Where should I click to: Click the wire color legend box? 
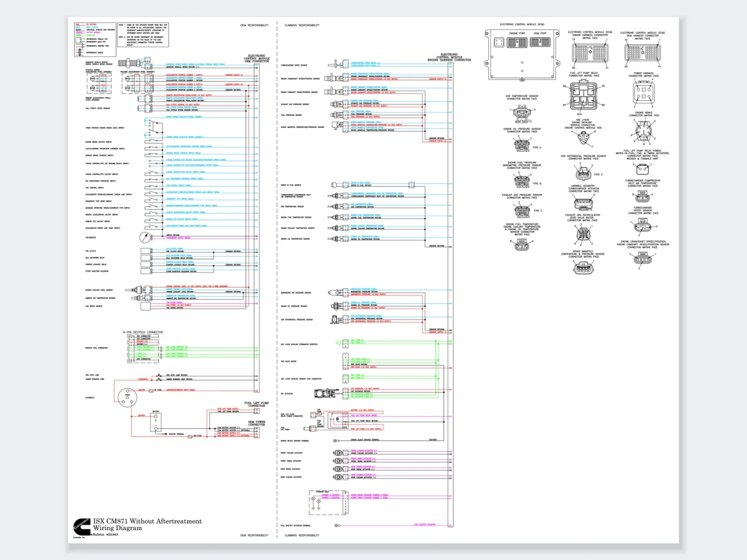coord(95,39)
